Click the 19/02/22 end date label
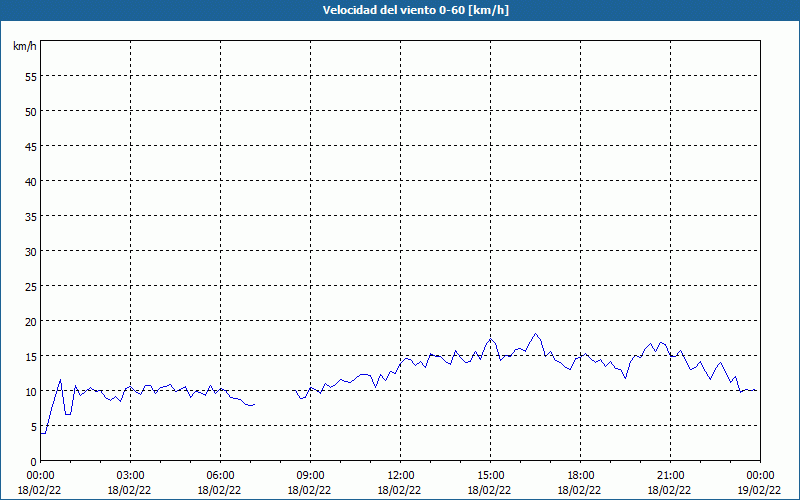Image resolution: width=800 pixels, height=500 pixels. point(760,490)
